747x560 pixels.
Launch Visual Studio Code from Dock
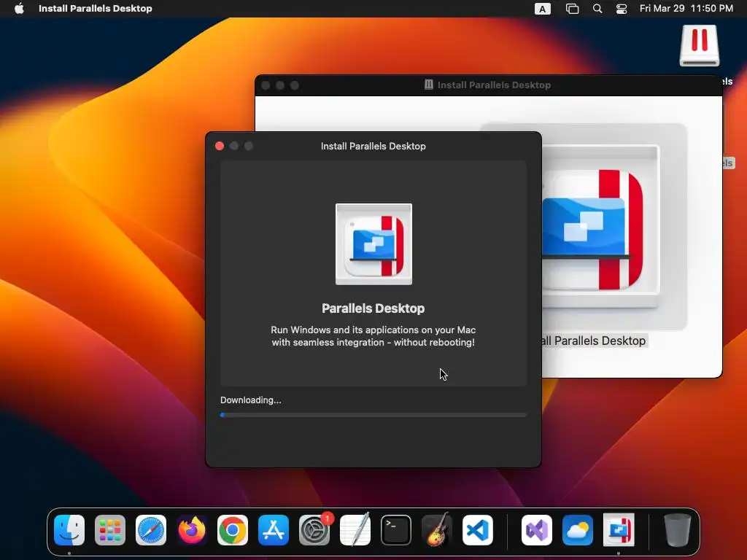[478, 530]
